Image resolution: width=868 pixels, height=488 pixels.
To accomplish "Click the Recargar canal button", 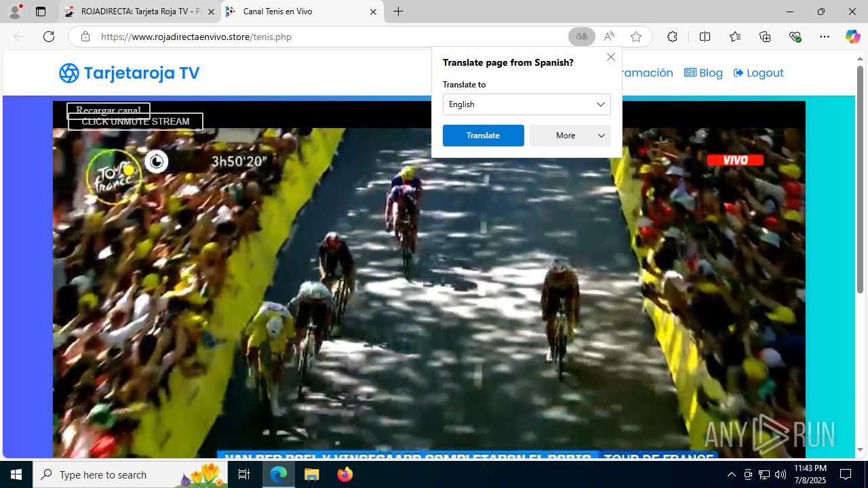I will click(108, 110).
